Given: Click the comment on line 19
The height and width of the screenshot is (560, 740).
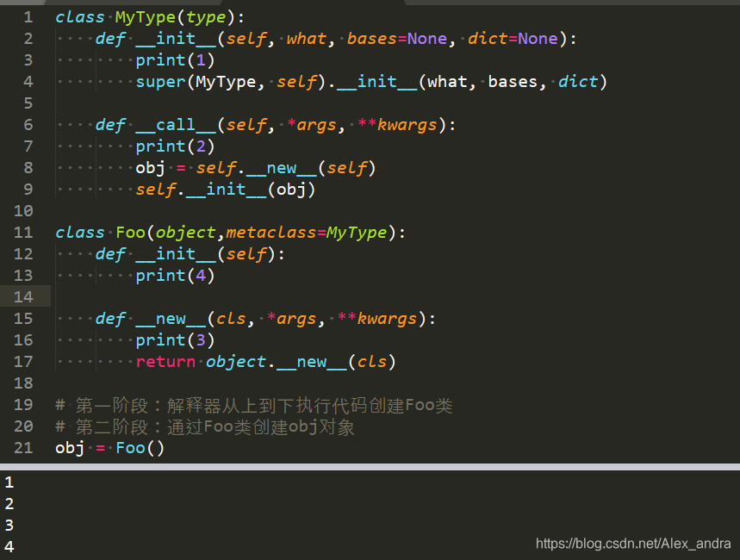Looking at the screenshot, I should [254, 405].
